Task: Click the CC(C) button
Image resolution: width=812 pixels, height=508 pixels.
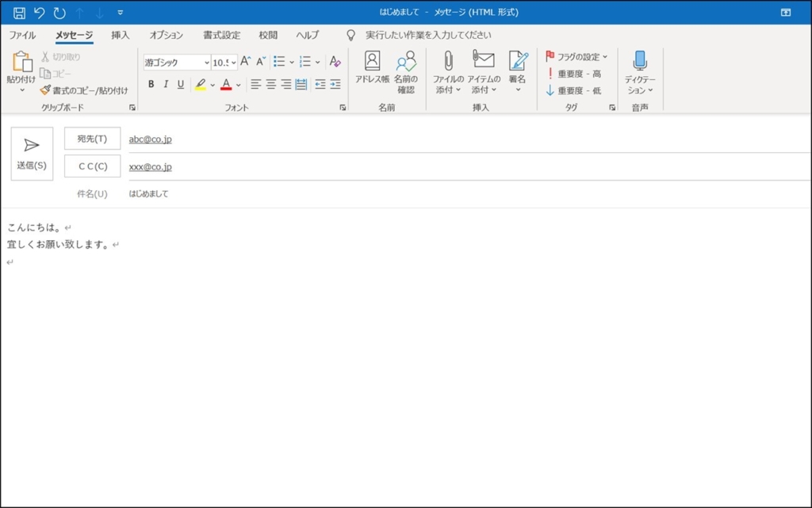Action: 92,166
